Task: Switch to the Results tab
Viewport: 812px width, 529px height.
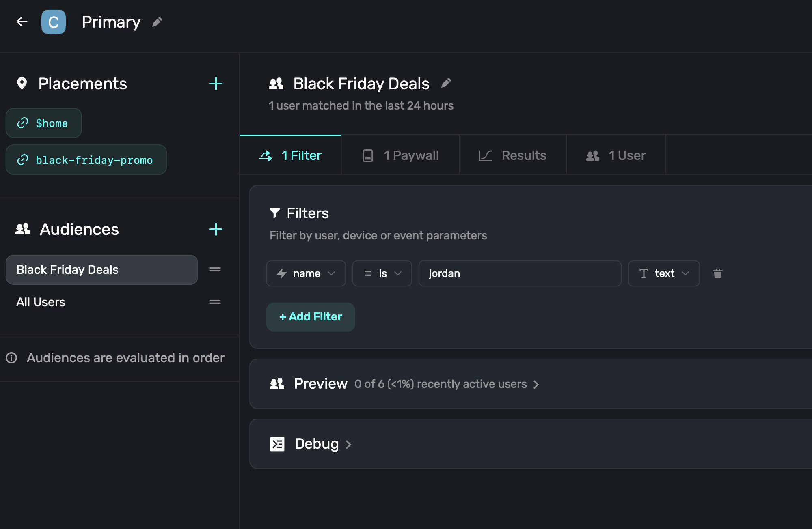Action: [513, 155]
